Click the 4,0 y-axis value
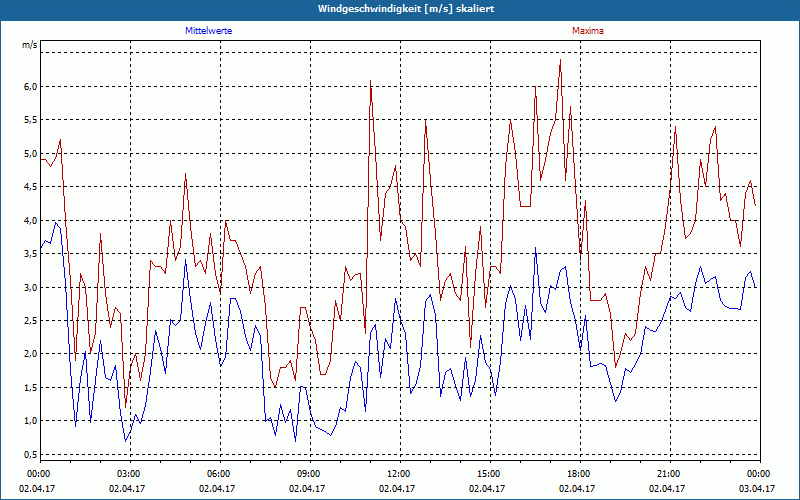800x500 pixels. [x=31, y=220]
